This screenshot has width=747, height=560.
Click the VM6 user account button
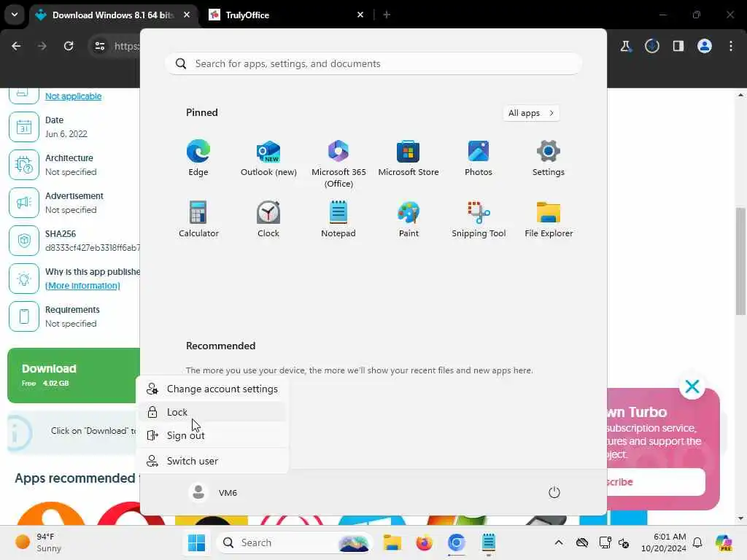tap(214, 492)
